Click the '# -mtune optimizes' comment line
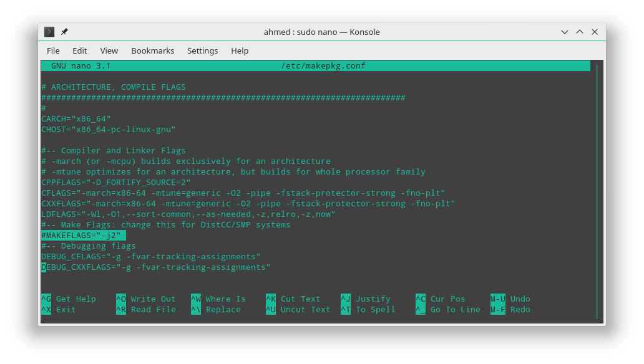The width and height of the screenshot is (644, 364). click(233, 172)
